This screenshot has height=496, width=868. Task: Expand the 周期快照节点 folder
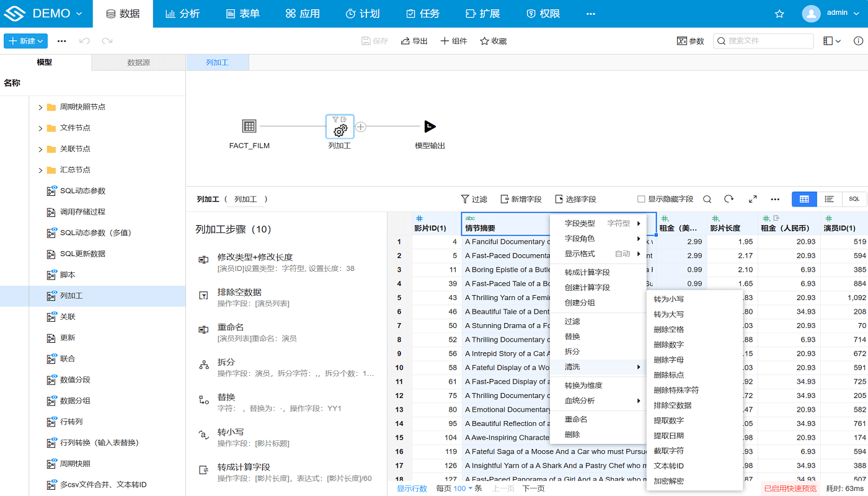tap(41, 107)
